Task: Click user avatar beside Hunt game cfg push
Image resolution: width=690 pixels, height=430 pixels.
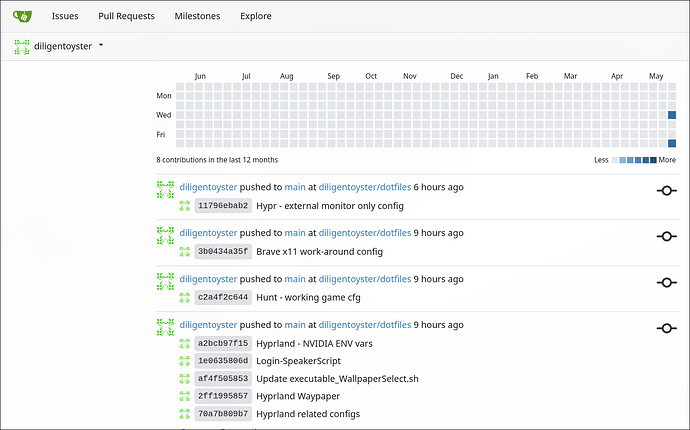Action: [165, 281]
